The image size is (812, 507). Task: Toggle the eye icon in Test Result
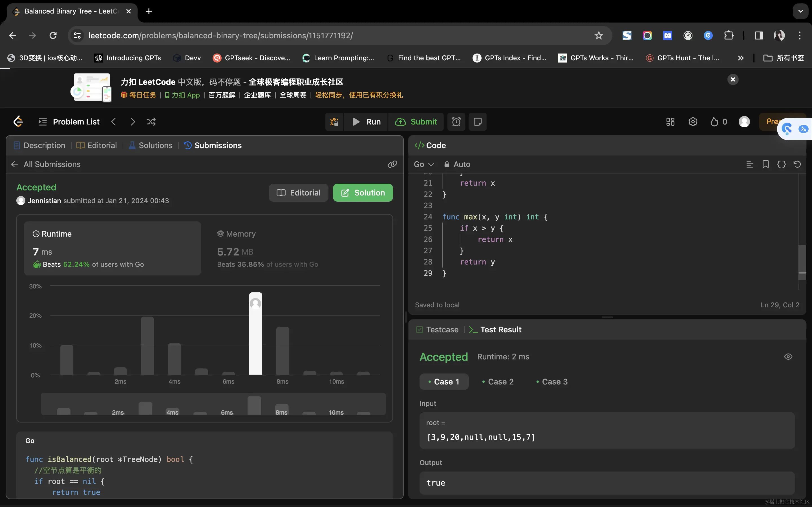[788, 356]
